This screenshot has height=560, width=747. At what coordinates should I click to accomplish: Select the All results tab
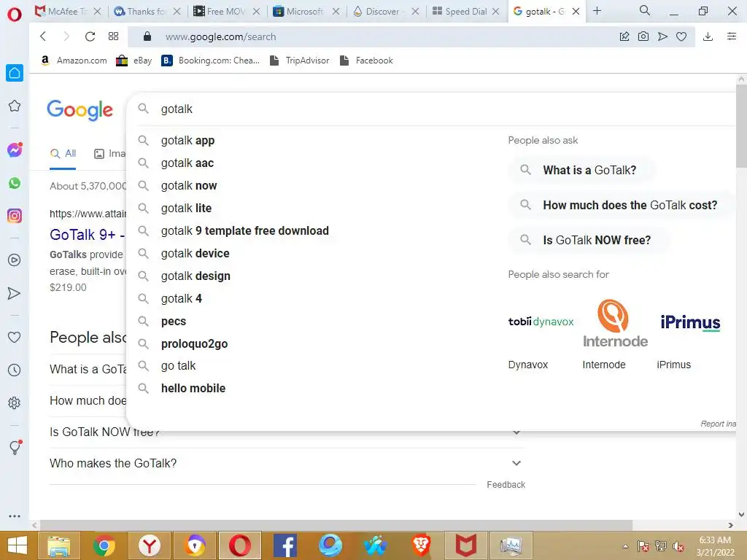63,154
